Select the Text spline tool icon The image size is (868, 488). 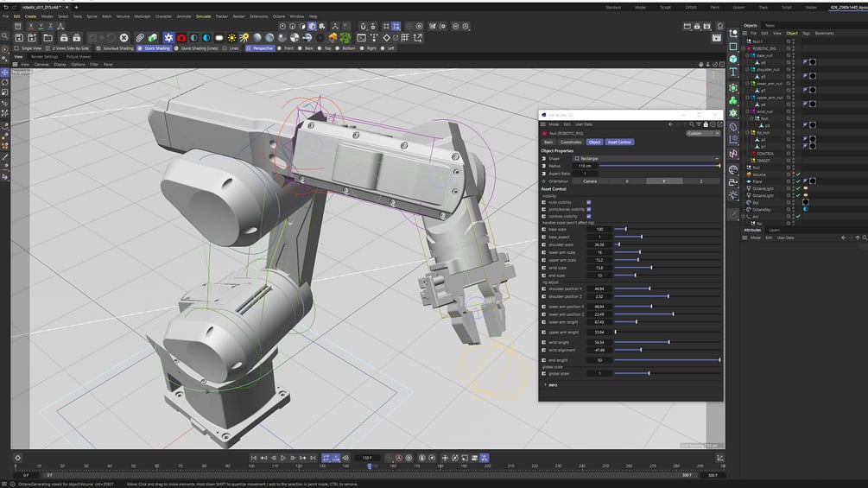click(x=733, y=73)
